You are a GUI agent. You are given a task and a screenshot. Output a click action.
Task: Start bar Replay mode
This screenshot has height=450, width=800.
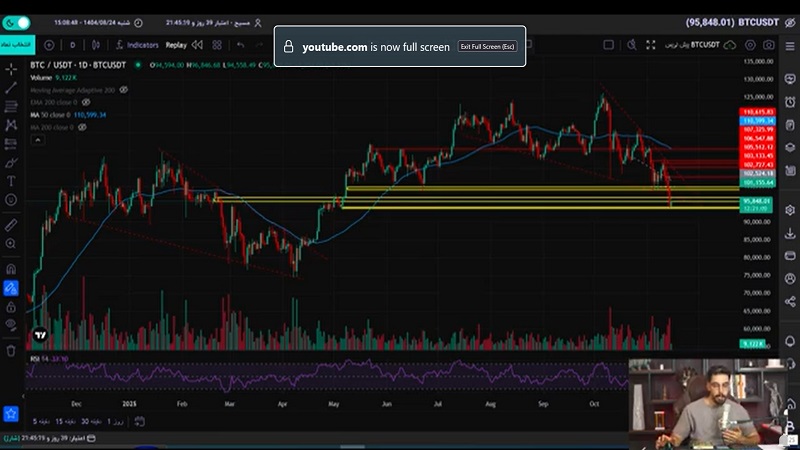point(176,45)
